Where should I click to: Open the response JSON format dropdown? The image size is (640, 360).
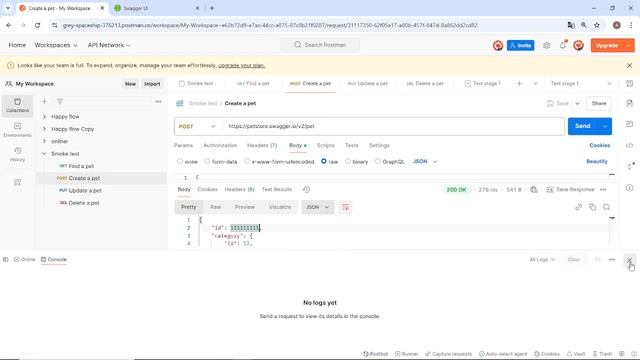(318, 207)
